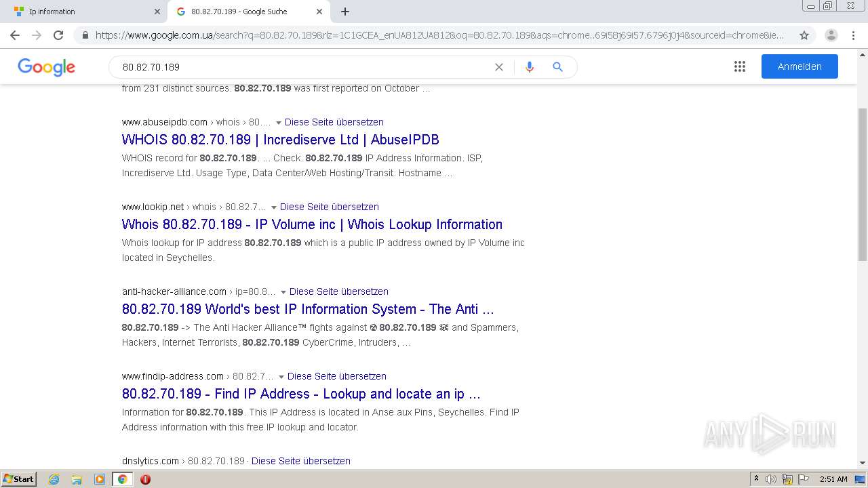The image size is (868, 488).
Task: Expand the abuseipdb.com result dropdown arrow
Action: 278,123
